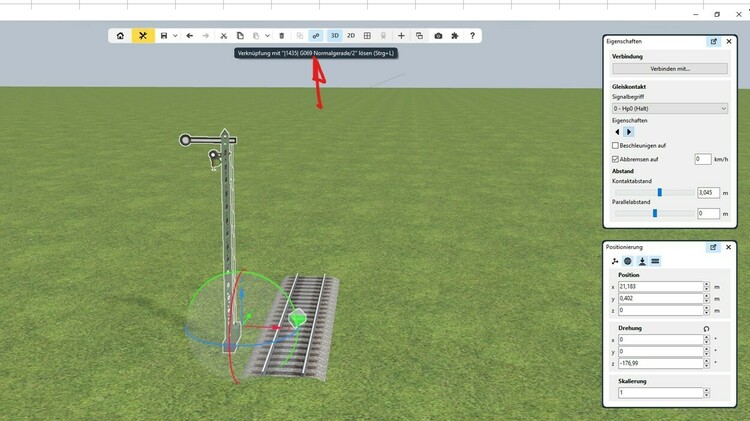Open the Signalbegriff dropdown '0 - Hp0 (Halt)'
The height and width of the screenshot is (421, 750).
click(670, 109)
